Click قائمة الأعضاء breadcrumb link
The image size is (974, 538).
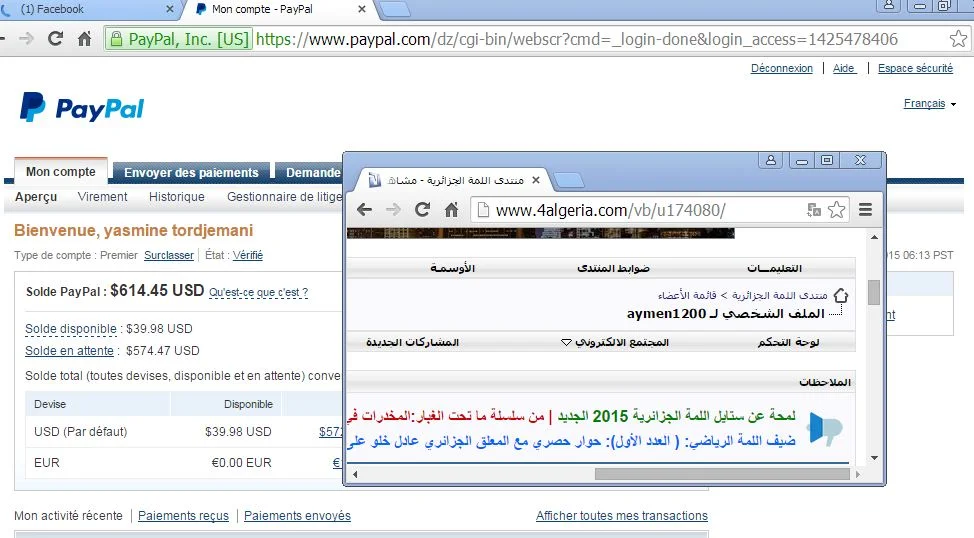pos(687,295)
